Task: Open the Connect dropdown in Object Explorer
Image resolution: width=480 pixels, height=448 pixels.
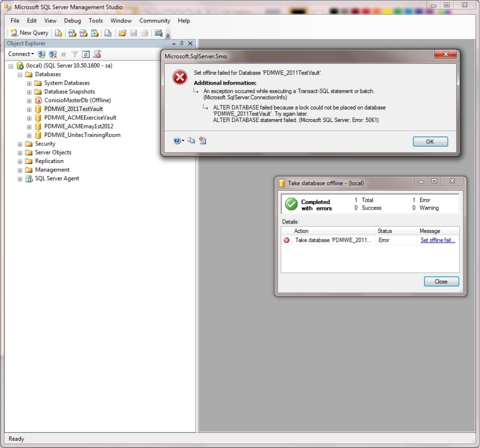Action: click(x=21, y=54)
